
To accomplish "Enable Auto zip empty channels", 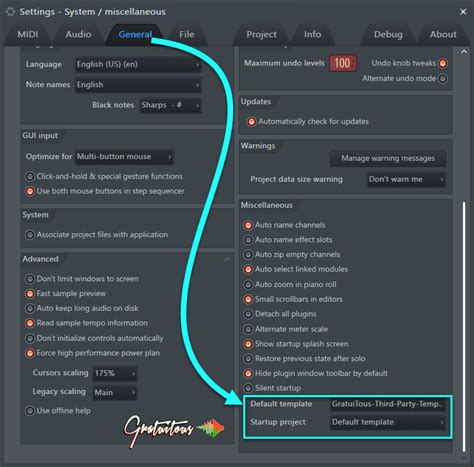I will (248, 255).
